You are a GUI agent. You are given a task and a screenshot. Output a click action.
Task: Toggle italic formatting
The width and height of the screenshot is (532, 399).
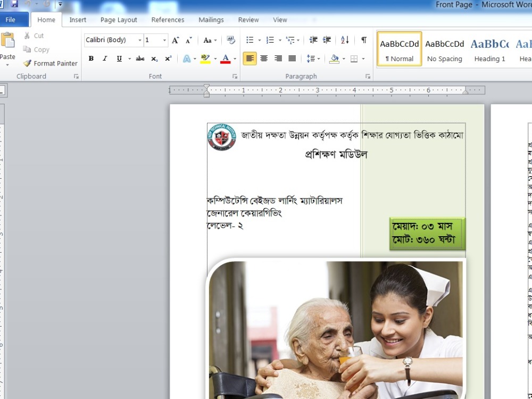click(x=105, y=59)
